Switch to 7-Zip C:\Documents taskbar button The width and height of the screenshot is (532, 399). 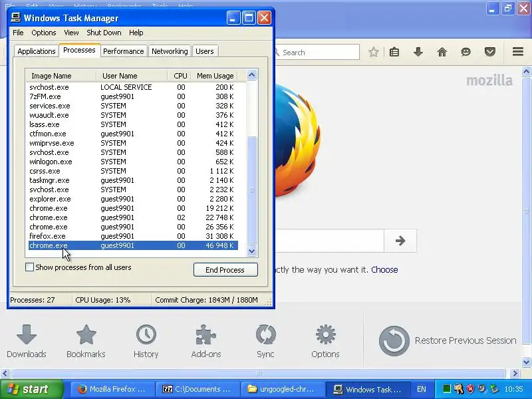[x=197, y=389]
